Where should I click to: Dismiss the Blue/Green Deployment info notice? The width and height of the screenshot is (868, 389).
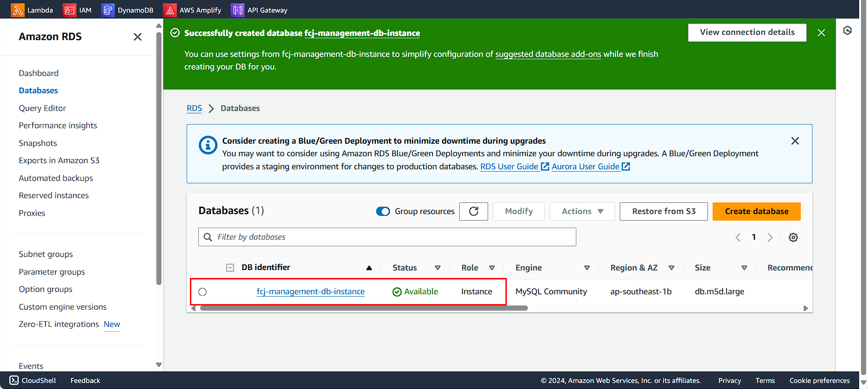pos(795,141)
